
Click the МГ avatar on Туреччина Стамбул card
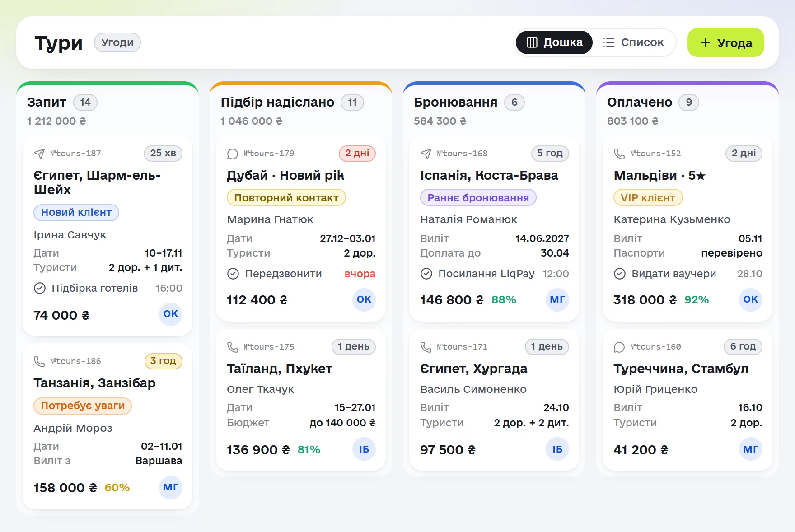click(x=751, y=450)
